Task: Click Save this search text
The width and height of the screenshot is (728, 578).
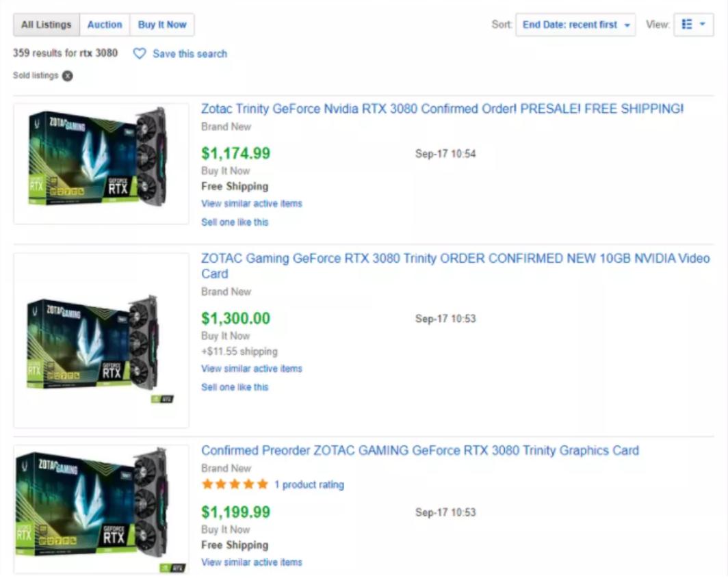Action: point(190,53)
